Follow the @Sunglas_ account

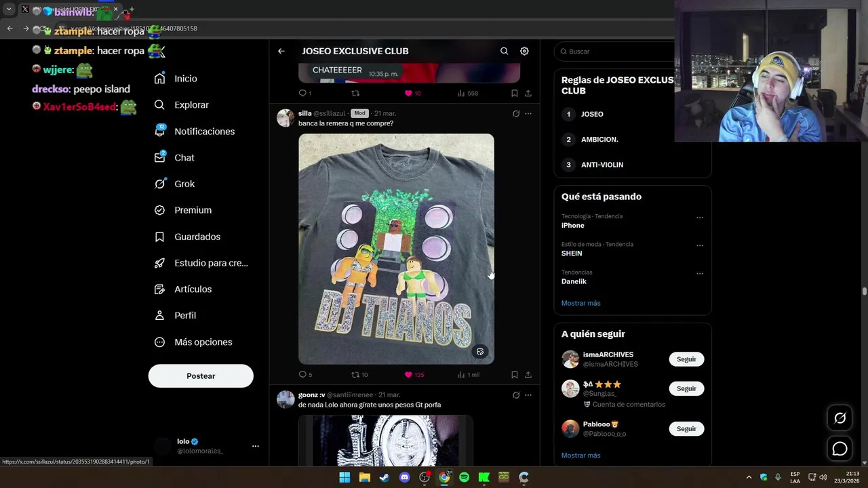[686, 388]
